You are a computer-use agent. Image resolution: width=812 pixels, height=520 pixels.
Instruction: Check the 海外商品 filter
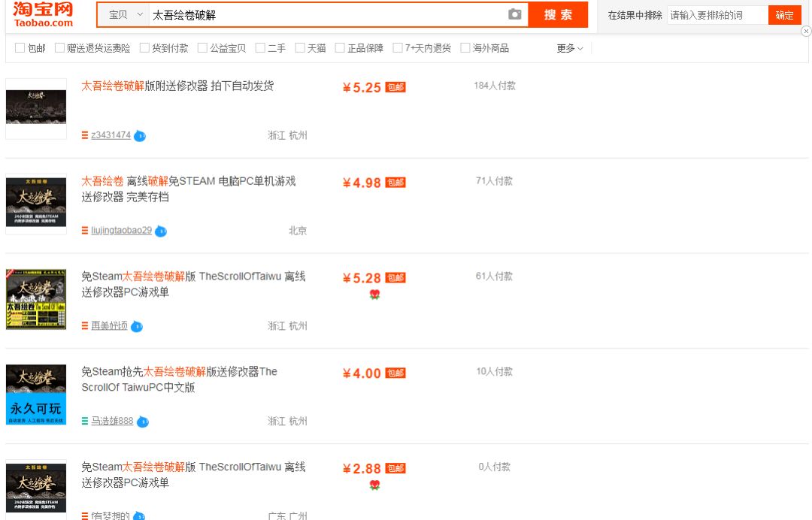[x=465, y=47]
